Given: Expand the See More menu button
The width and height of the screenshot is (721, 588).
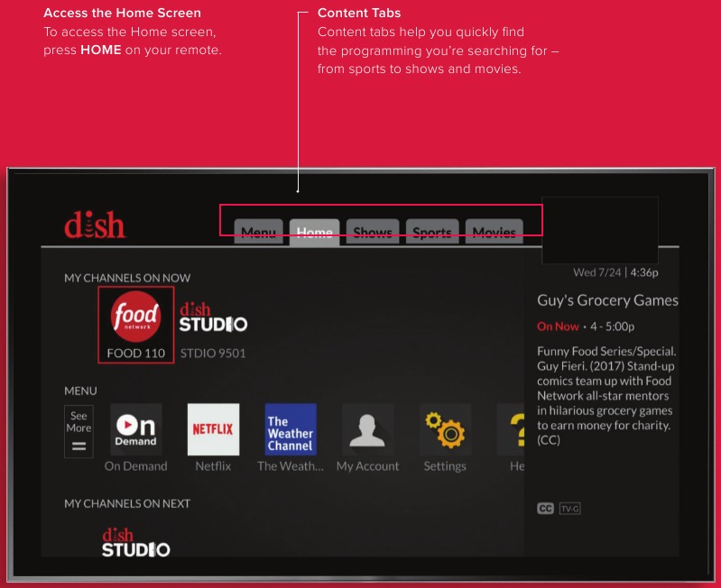Looking at the screenshot, I should click(79, 431).
